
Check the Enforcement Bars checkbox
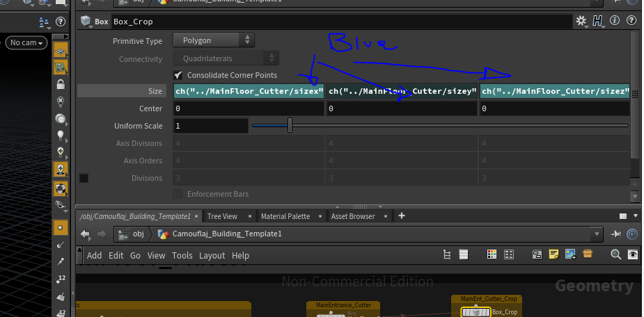pyautogui.click(x=178, y=194)
